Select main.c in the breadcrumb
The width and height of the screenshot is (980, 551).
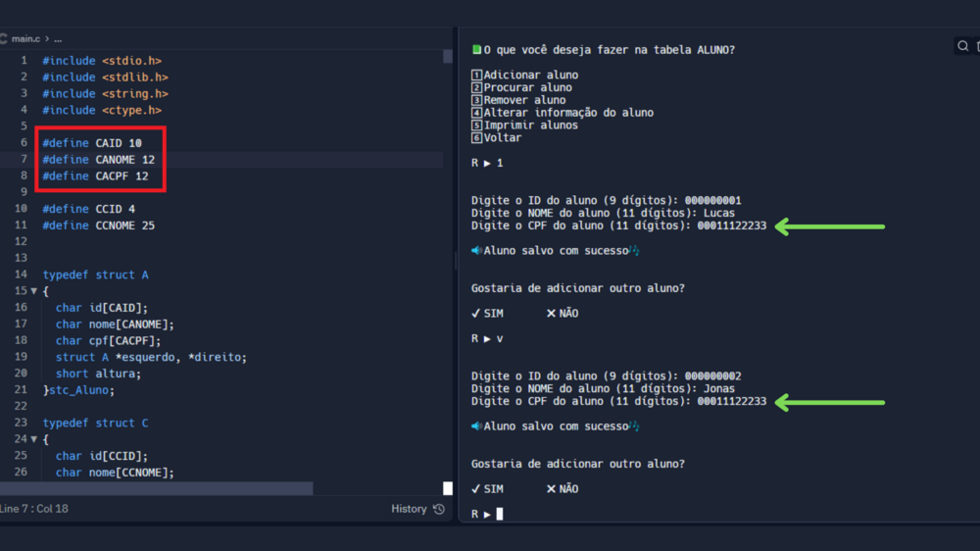coord(27,38)
